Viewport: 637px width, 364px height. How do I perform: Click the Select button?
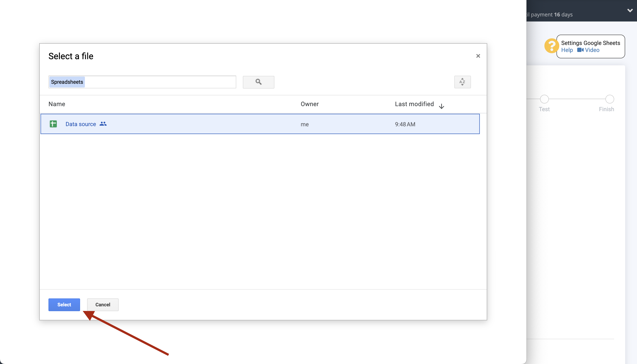pos(64,305)
